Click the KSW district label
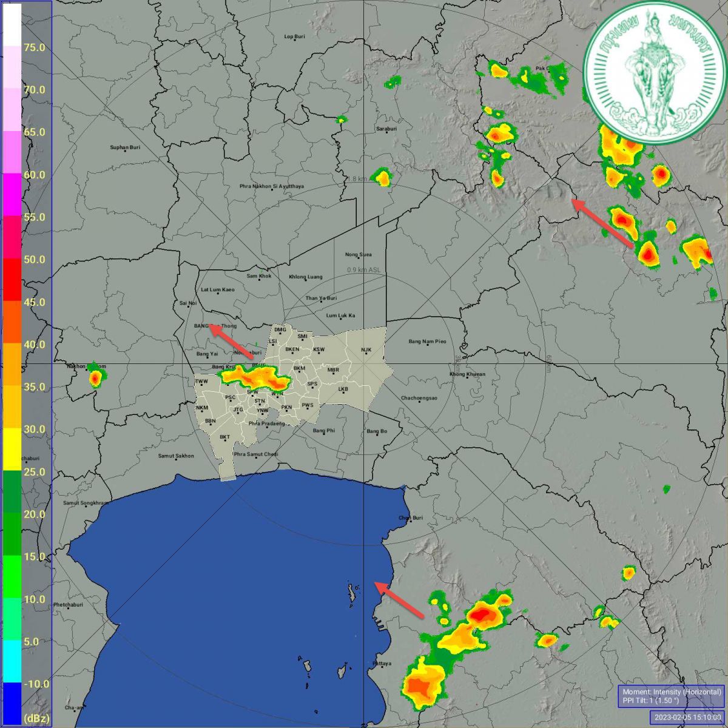Viewport: 728px width, 728px height. 318,349
